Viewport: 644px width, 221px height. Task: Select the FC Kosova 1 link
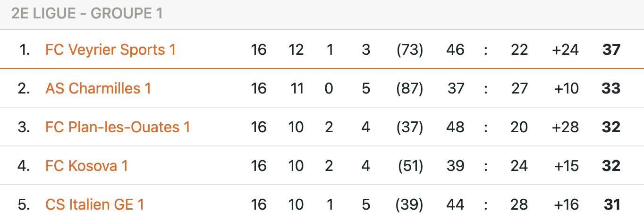coord(86,166)
